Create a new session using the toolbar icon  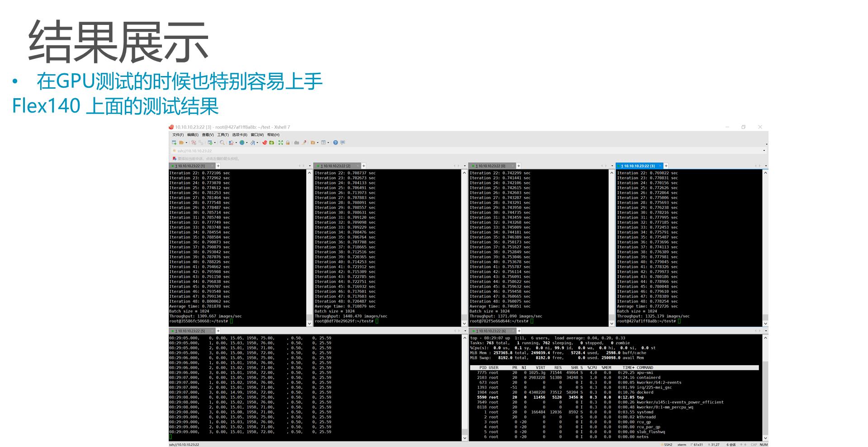point(174,143)
